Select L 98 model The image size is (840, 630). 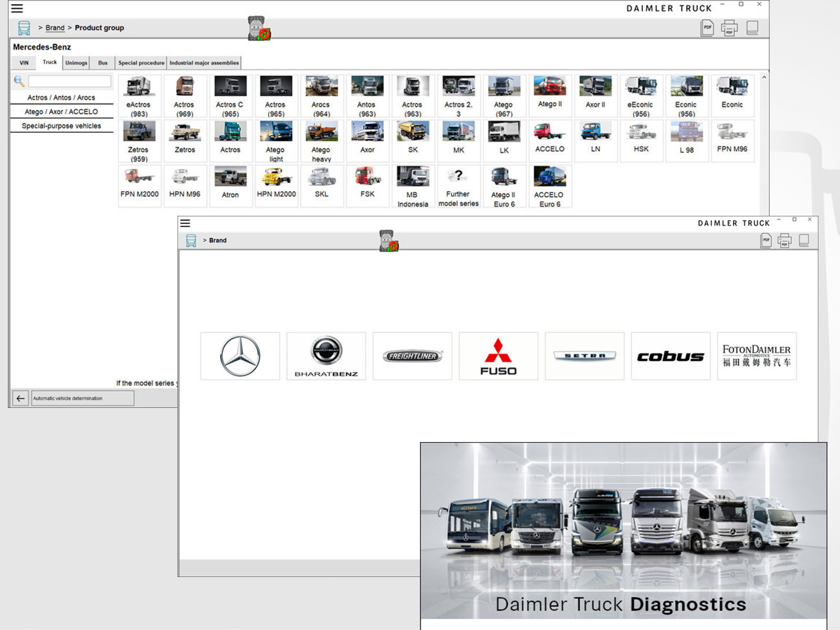[687, 141]
